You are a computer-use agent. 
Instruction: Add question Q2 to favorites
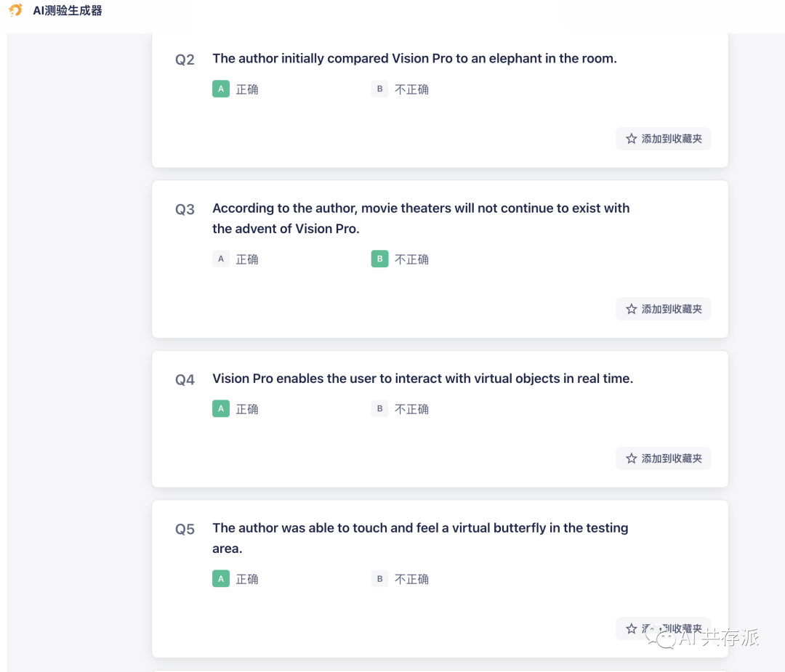click(x=663, y=138)
